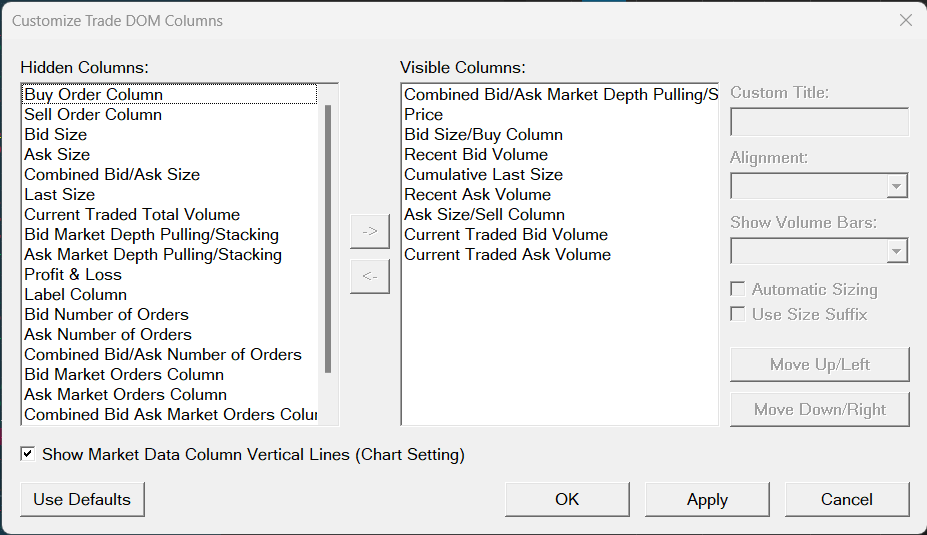Image resolution: width=927 pixels, height=535 pixels.
Task: Toggle Show Market Data Column Vertical Lines
Action: coord(28,454)
